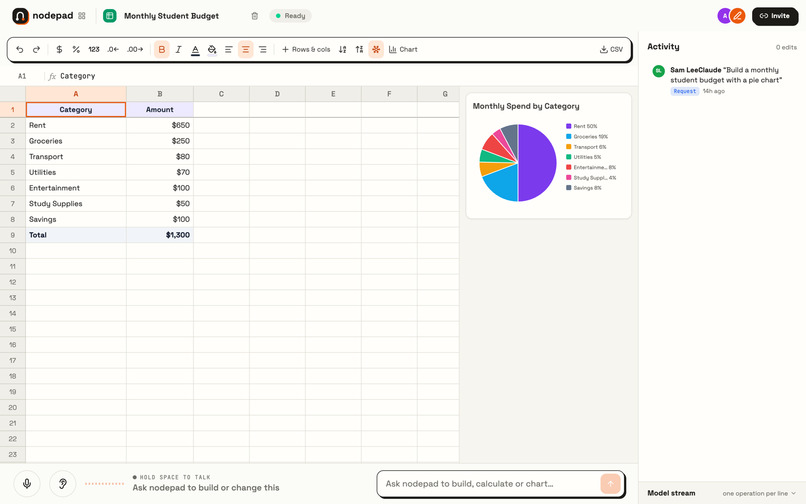Screen dimensions: 806x504
Task: Open Rows & cols menu
Action: click(306, 49)
